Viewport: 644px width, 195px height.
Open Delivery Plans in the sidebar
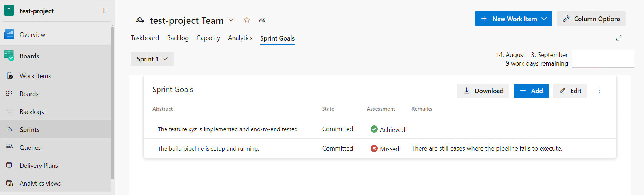[39, 166]
